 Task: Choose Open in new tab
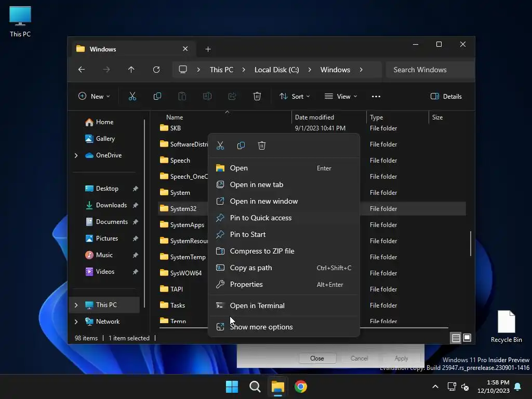(x=284, y=184)
